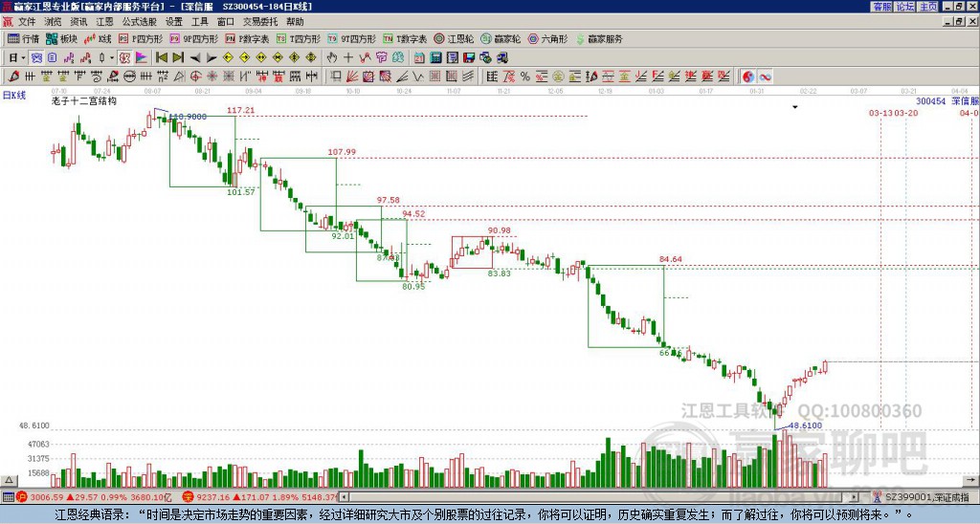Expand the 日 period dropdown

click(24, 58)
